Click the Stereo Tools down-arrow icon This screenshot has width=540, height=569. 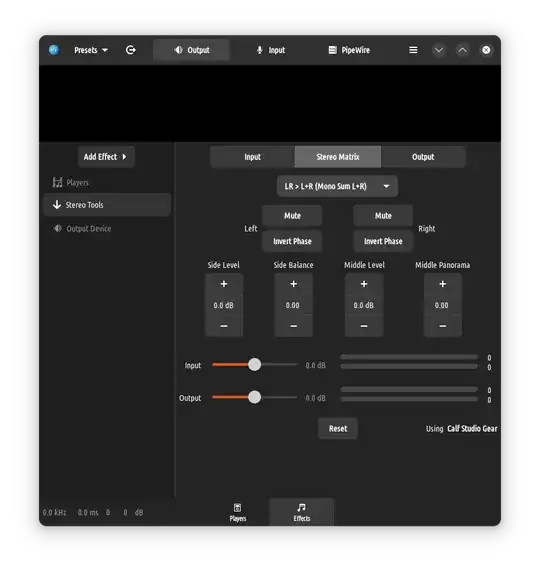[x=57, y=205]
